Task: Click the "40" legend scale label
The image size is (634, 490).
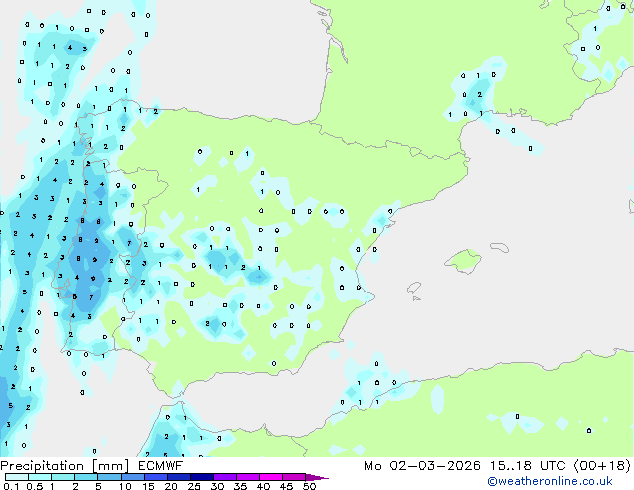Action: [x=263, y=486]
